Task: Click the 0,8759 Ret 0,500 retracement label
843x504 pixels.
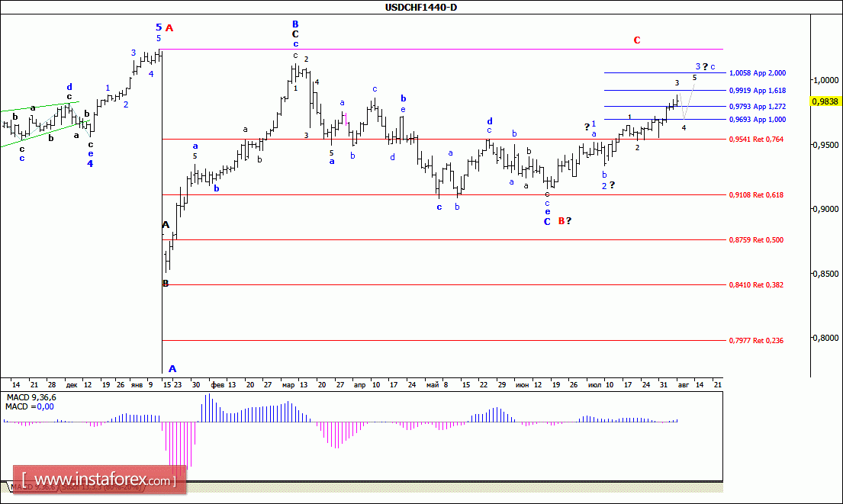Action: pyautogui.click(x=756, y=240)
